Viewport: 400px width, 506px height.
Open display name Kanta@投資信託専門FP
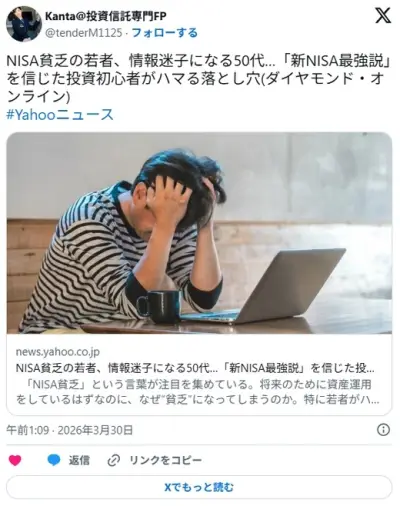click(106, 16)
